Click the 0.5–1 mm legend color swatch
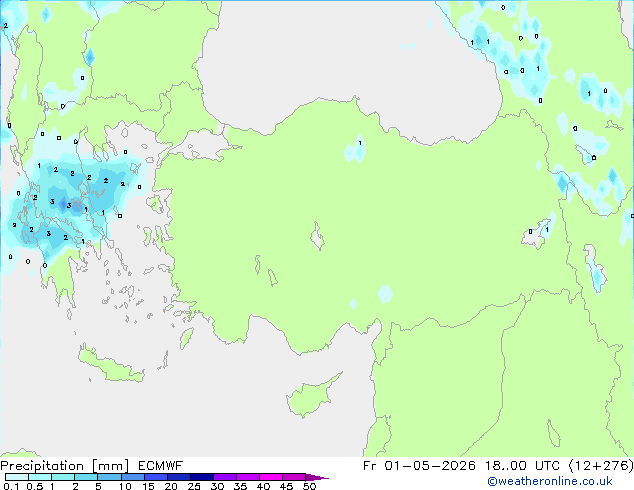Viewport: 634px width, 490px height. click(x=40, y=477)
